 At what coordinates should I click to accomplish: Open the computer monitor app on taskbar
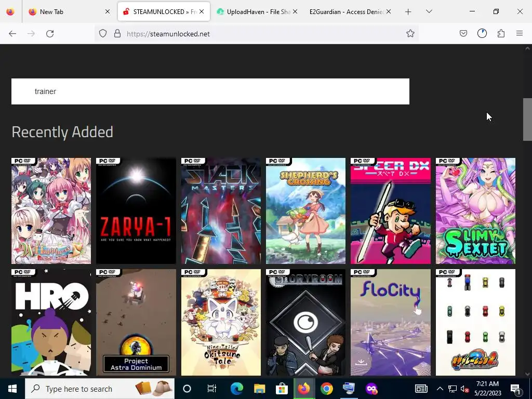pos(349,389)
